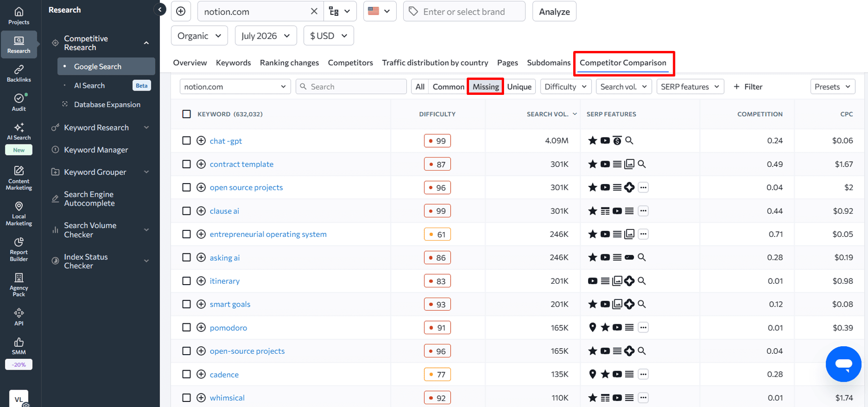Viewport: 868px width, 407px height.
Task: Tick checkbox for clause ai row
Action: (186, 211)
